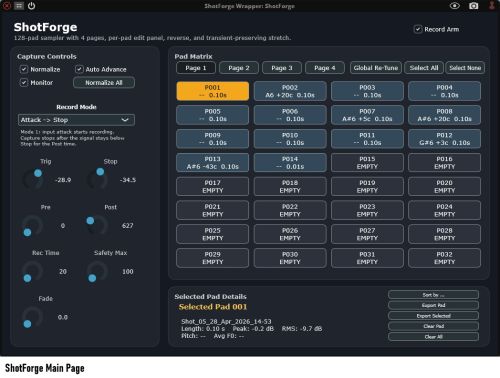
Task: Open the Sort by menu button
Action: pyautogui.click(x=433, y=295)
